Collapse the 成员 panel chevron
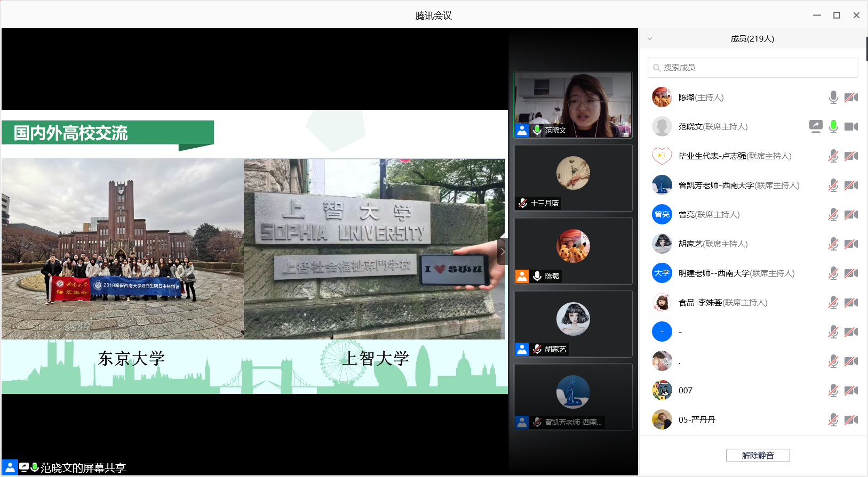This screenshot has width=868, height=477. pos(649,38)
